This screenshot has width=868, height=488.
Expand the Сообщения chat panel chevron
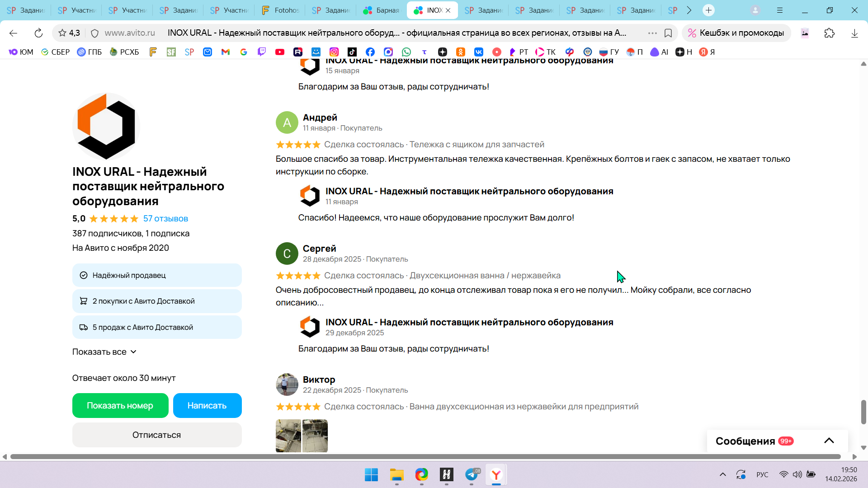(x=829, y=441)
